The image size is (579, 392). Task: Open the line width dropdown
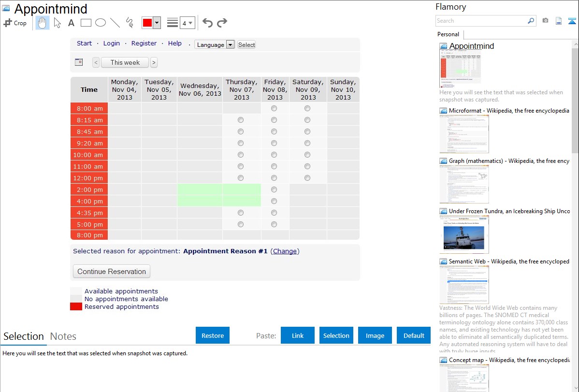click(188, 23)
